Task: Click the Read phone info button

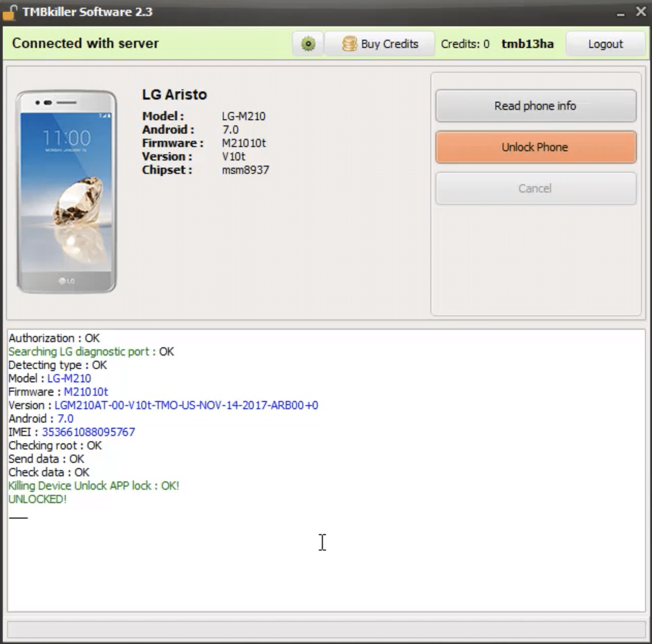Action: tap(535, 106)
